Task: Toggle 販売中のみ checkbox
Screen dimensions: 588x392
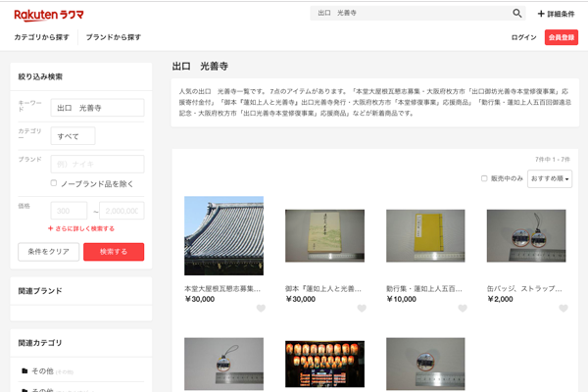Action: (x=484, y=178)
